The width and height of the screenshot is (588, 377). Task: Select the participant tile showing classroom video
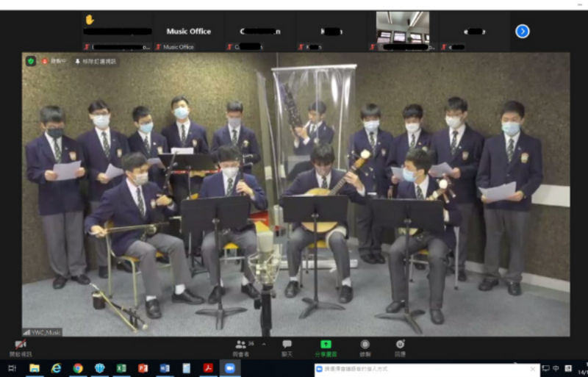(x=402, y=31)
